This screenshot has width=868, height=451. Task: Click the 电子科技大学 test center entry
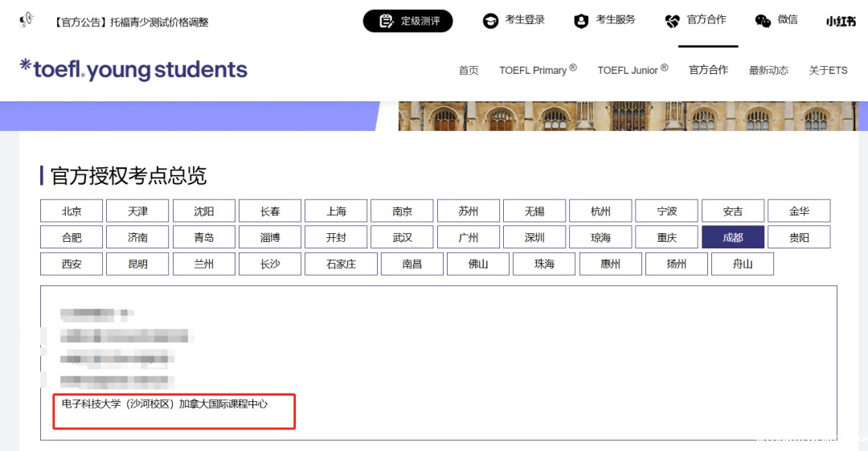(x=165, y=404)
